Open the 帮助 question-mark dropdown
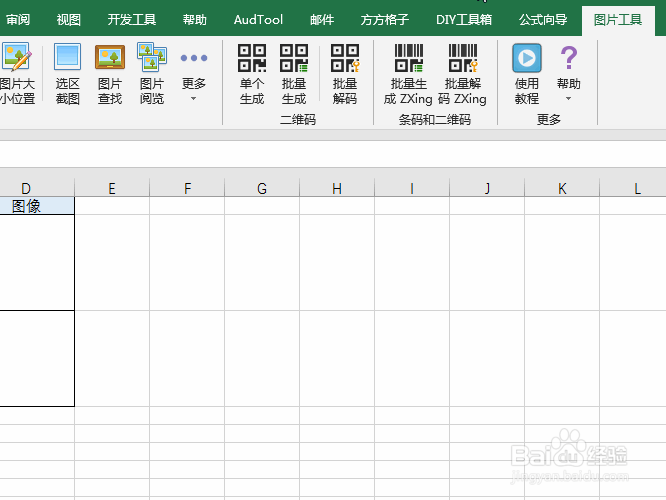The width and height of the screenshot is (666, 500). coord(569,73)
